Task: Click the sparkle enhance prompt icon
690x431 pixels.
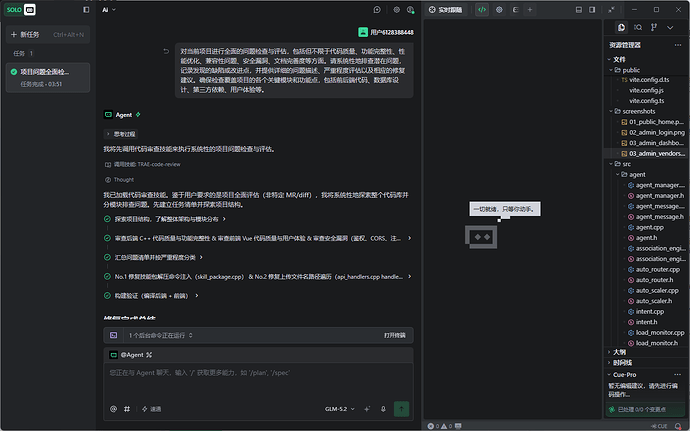Action: point(367,409)
